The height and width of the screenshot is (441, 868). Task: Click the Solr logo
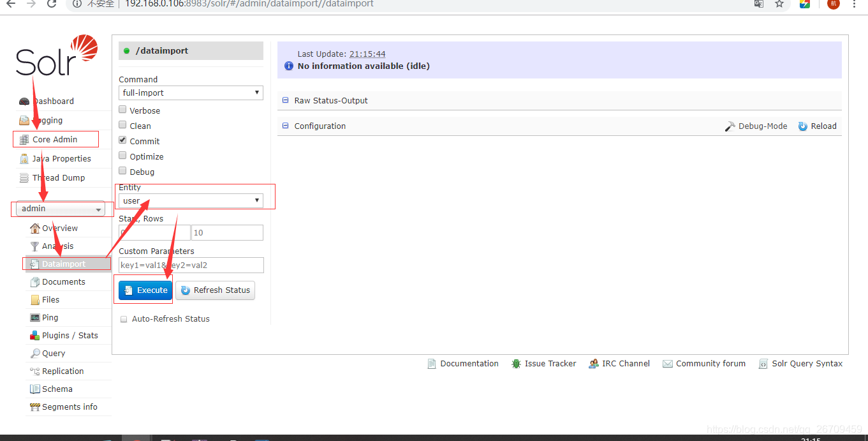click(57, 56)
